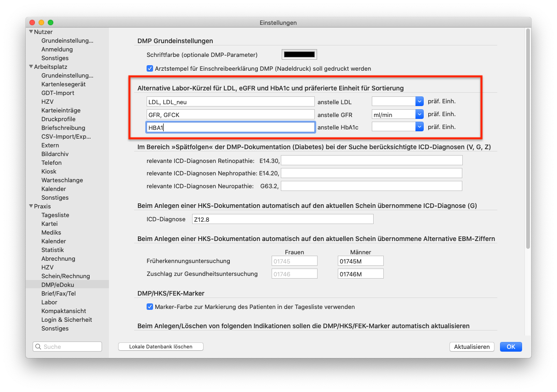Select Labor under Praxis
Image resolution: width=557 pixels, height=392 pixels.
[x=49, y=302]
